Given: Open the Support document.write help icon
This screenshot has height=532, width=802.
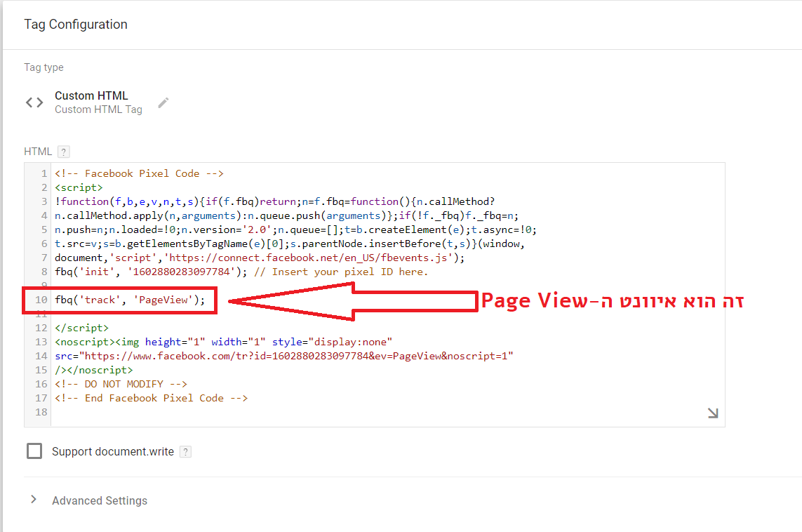Looking at the screenshot, I should tap(186, 452).
